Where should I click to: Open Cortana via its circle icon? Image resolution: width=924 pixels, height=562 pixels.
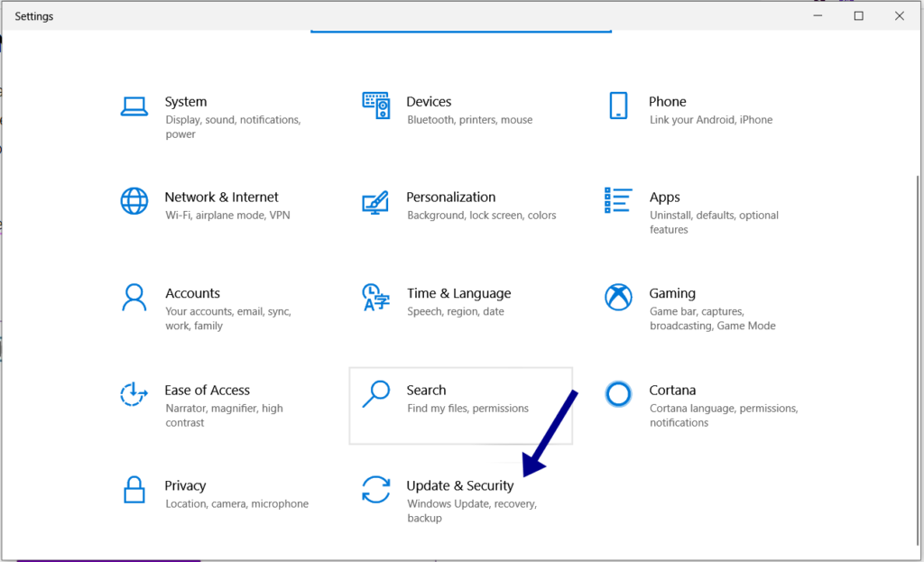(618, 393)
